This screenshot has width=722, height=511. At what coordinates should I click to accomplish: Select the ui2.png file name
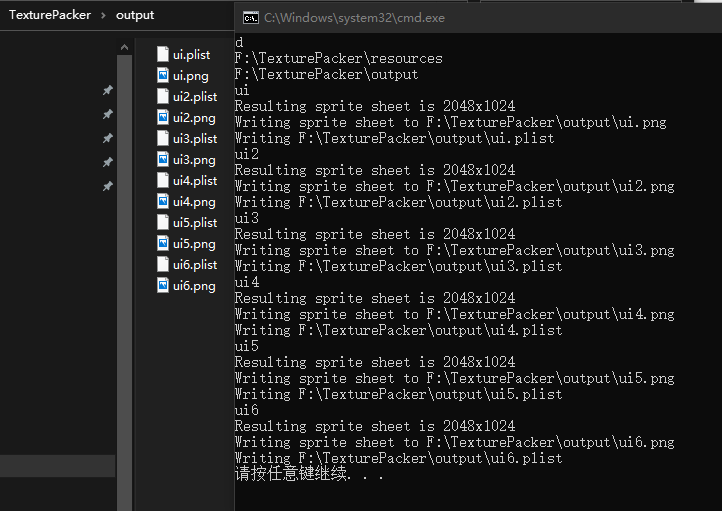[194, 118]
